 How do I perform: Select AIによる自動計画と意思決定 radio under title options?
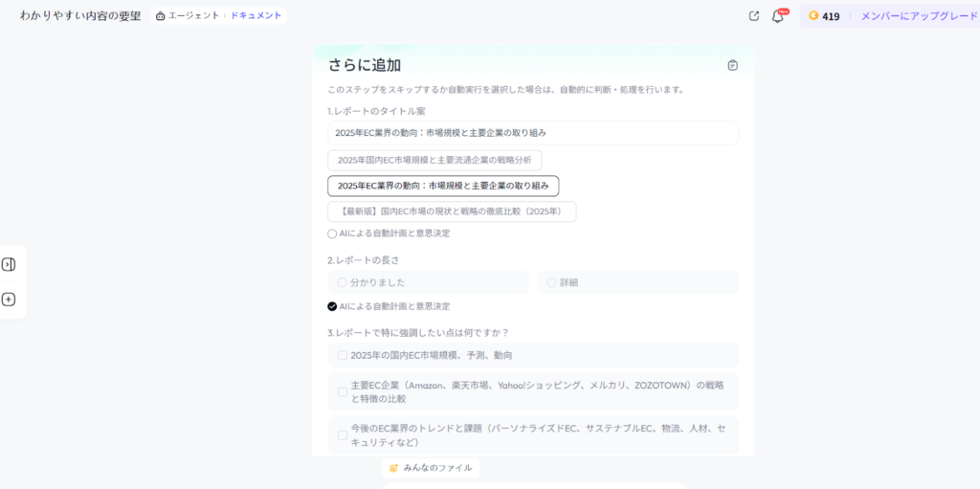point(332,233)
